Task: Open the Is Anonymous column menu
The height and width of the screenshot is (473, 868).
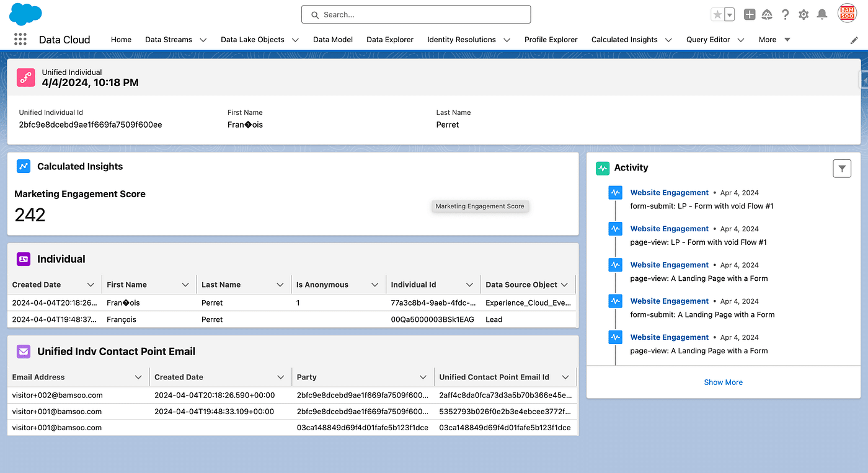Action: tap(374, 285)
